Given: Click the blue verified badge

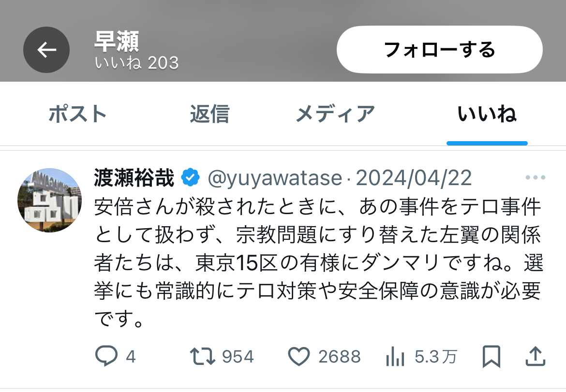Looking at the screenshot, I should 191,177.
